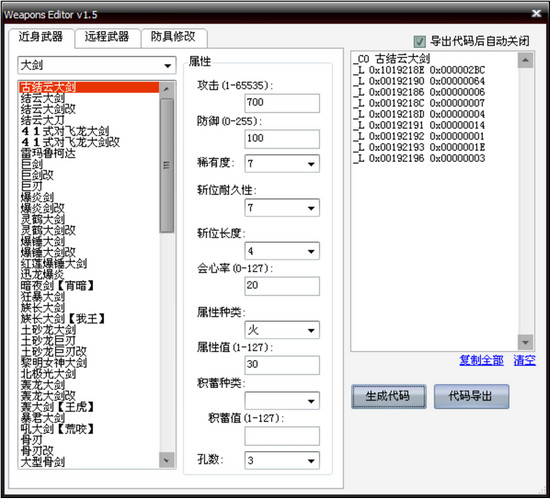Click weapon list scroll down arrow

(167, 460)
